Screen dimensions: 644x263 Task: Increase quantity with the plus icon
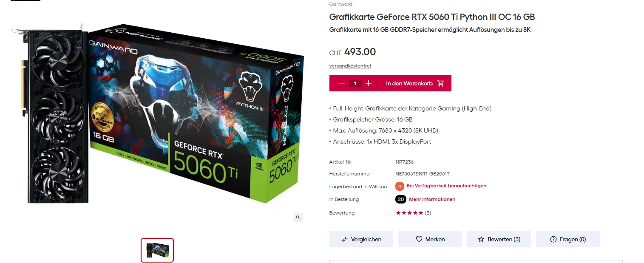coord(369,83)
